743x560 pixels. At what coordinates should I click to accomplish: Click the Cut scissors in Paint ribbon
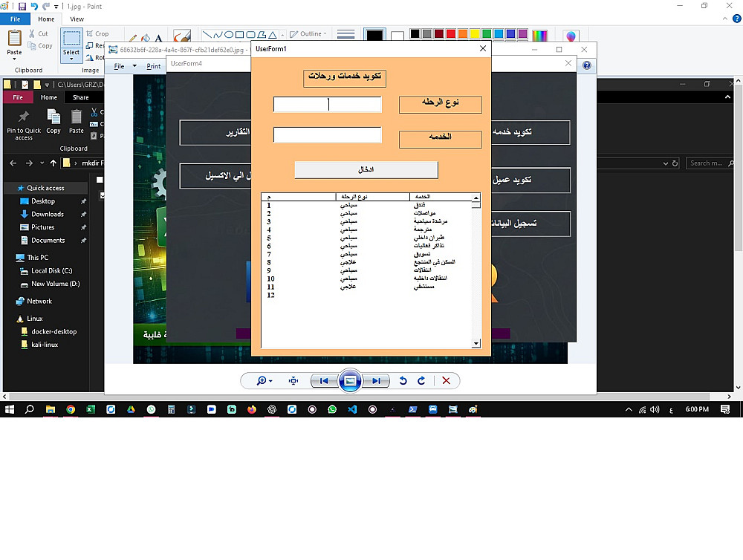tap(32, 33)
